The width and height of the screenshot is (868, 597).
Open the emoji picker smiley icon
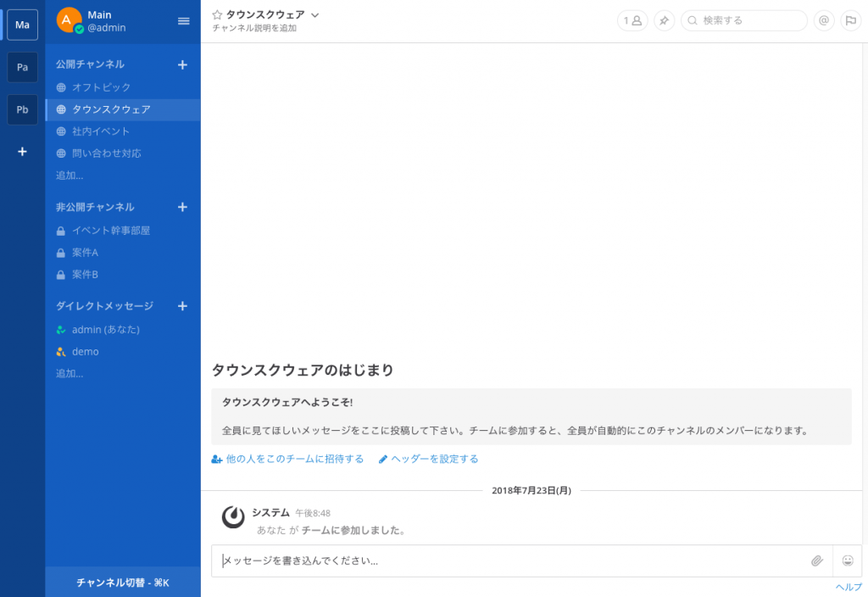pyautogui.click(x=848, y=561)
